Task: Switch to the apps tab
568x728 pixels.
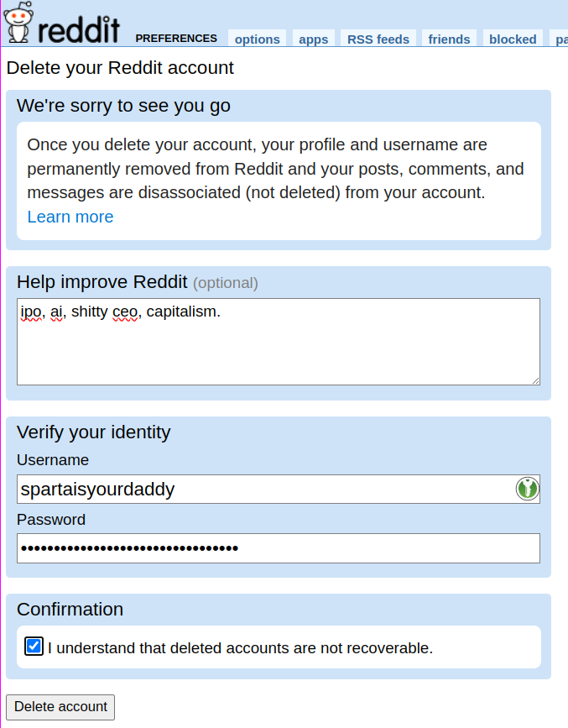Action: pyautogui.click(x=313, y=39)
